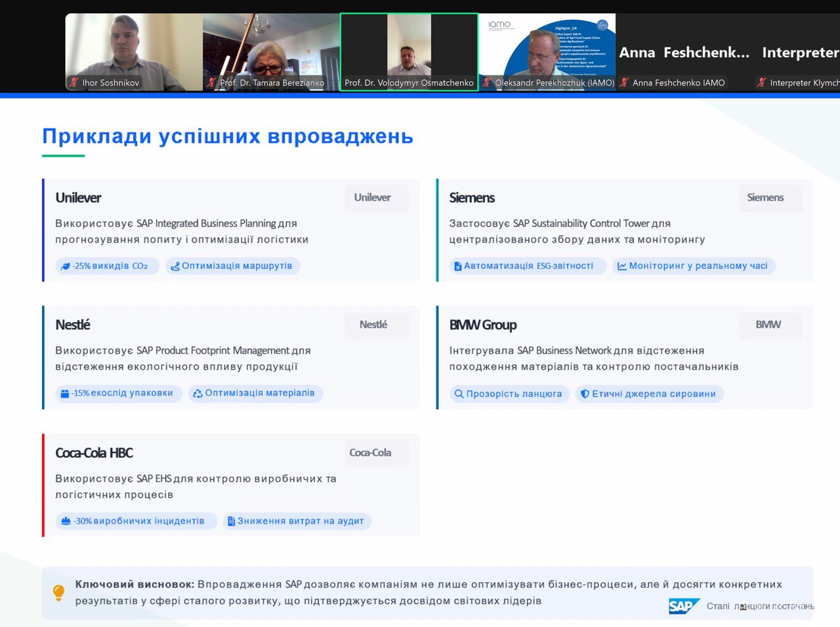Click the text Використовує SAP EHS
Screen dimensions: 840x627
point(114,479)
